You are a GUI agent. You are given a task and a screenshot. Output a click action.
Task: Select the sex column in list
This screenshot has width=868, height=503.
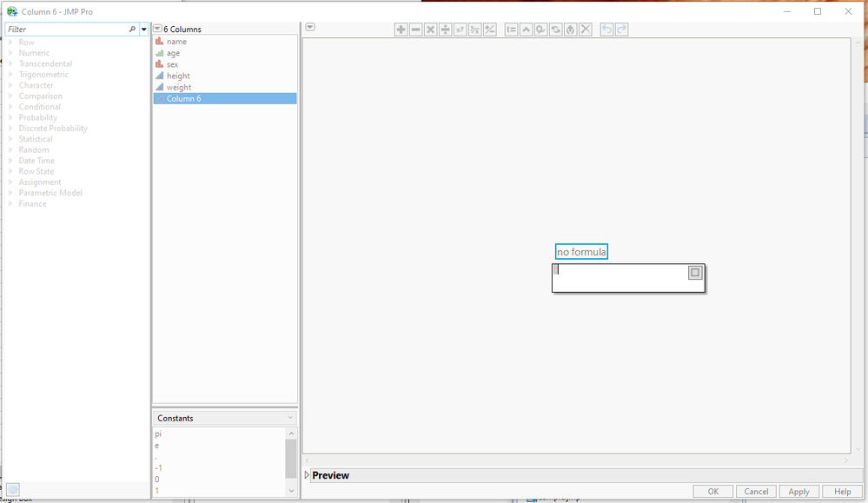(x=225, y=64)
